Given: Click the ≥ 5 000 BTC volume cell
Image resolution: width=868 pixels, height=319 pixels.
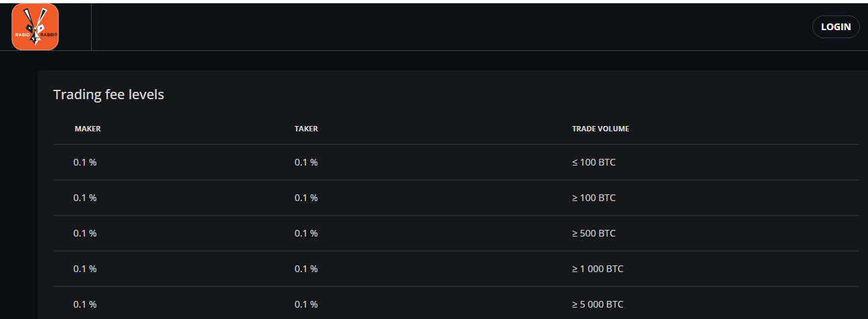Looking at the screenshot, I should point(597,304).
